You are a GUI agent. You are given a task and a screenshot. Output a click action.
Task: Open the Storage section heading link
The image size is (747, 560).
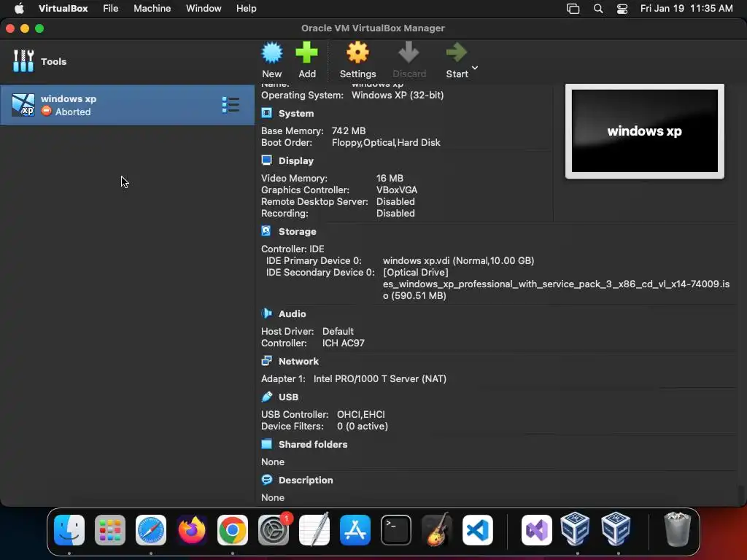[x=298, y=231]
